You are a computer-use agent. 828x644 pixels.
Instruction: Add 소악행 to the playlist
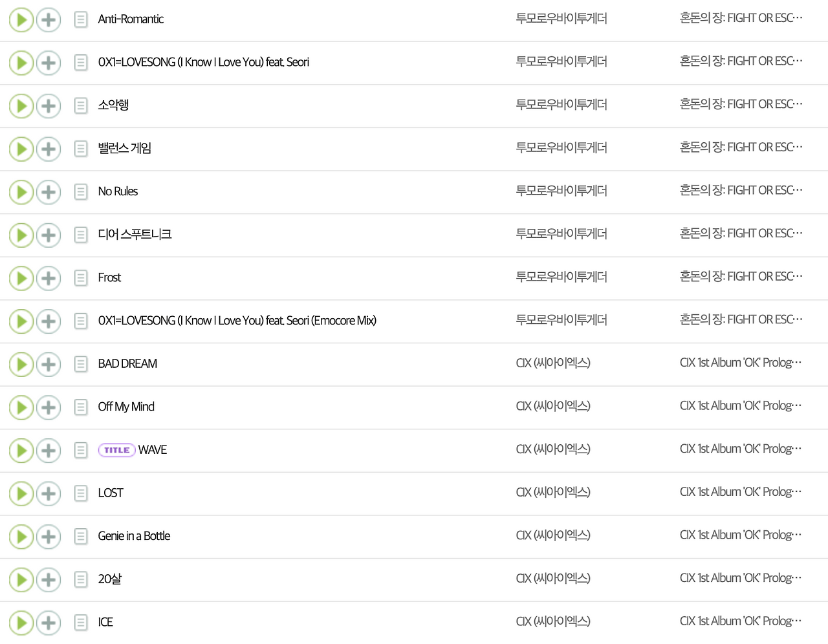[x=49, y=106]
